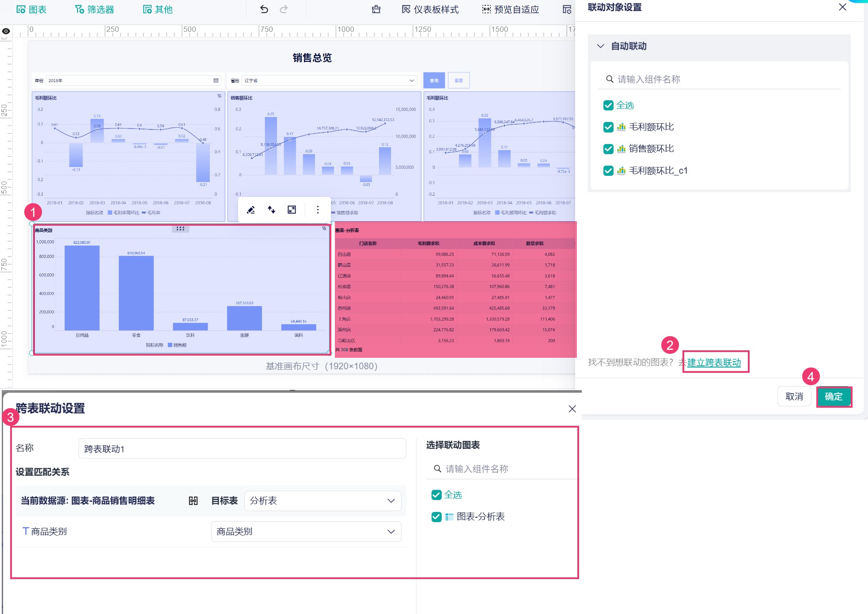Image resolution: width=868 pixels, height=614 pixels.
Task: Click the 名称 field containing 跨表联动1
Action: (x=242, y=448)
